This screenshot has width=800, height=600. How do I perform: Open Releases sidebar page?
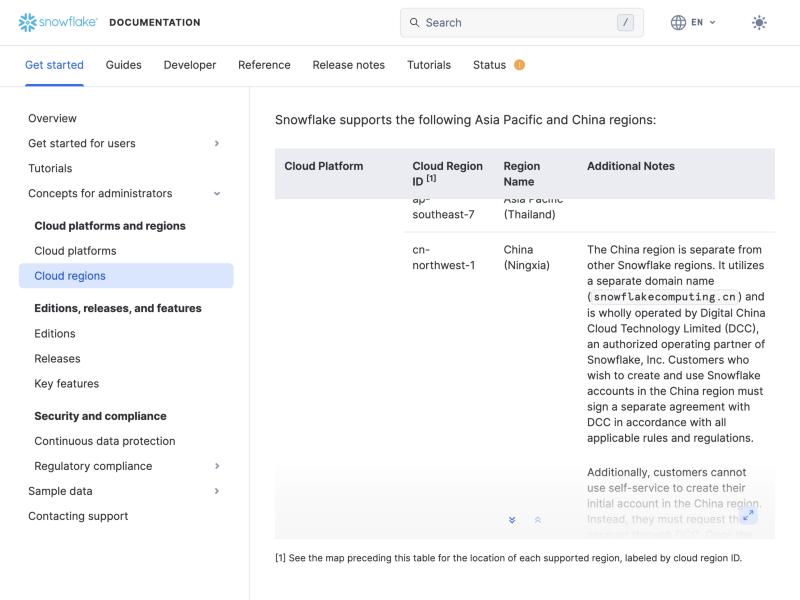[x=57, y=359]
